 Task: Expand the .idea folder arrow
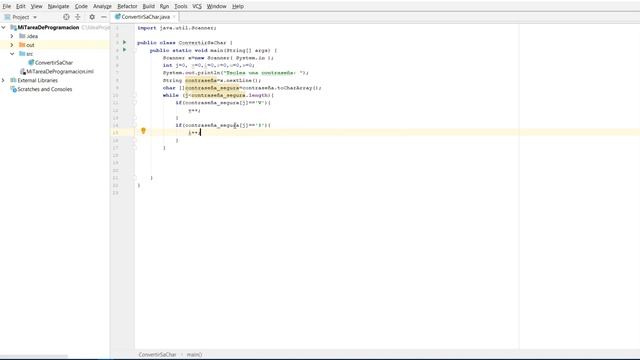pyautogui.click(x=12, y=36)
